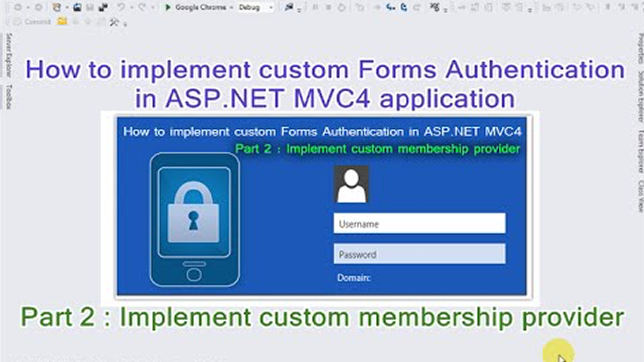Click the Save All toolbar icon
This screenshot has height=362, width=644.
[x=103, y=8]
